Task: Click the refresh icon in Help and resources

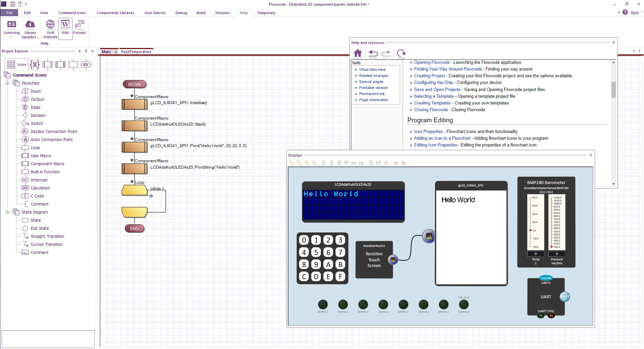Action: (x=401, y=53)
